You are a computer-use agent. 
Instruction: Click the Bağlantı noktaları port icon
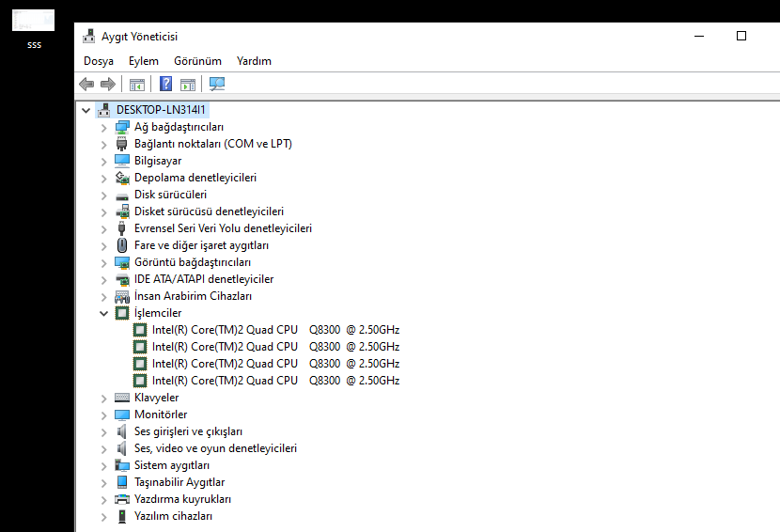pos(122,144)
